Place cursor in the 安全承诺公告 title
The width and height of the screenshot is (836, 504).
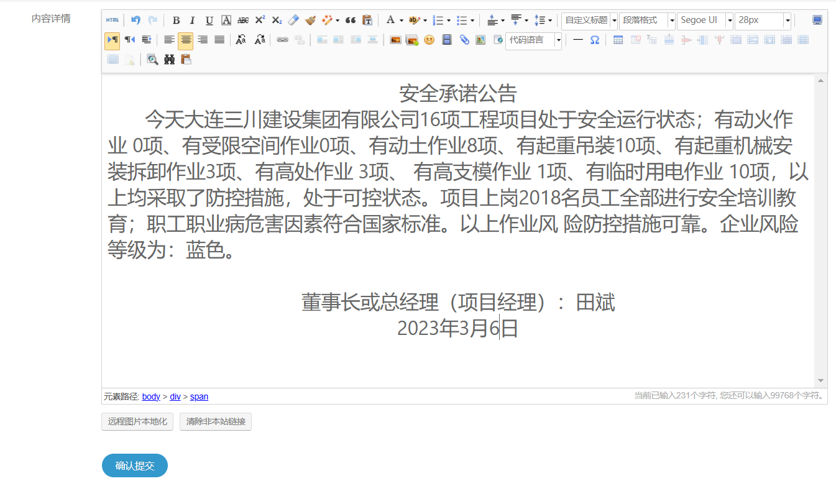click(x=458, y=93)
